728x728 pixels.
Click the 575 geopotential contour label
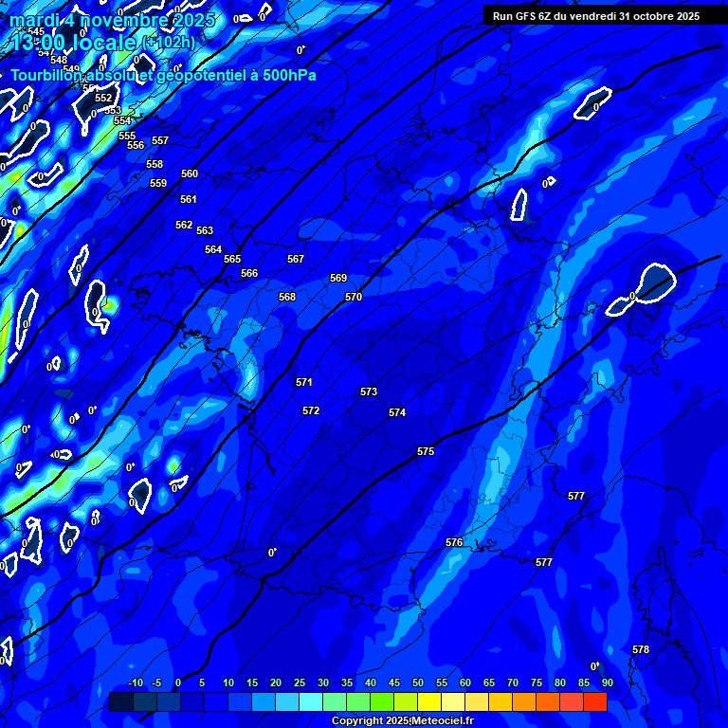426,452
